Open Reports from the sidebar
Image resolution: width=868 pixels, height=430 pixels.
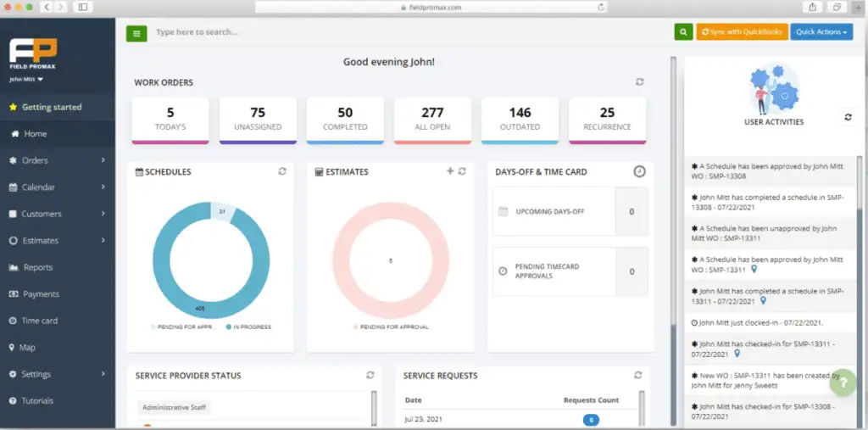pyautogui.click(x=58, y=268)
